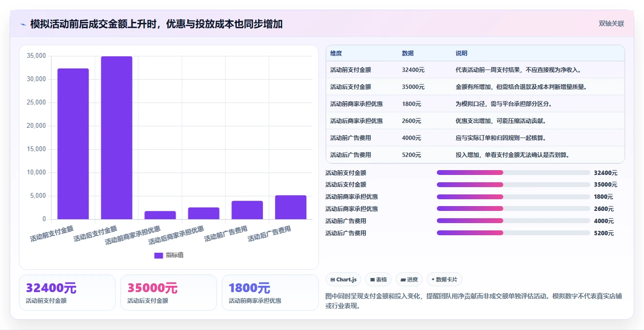Viewport: 644px width, 330px height.
Task: Click table cell 35000元
Action: (413, 87)
